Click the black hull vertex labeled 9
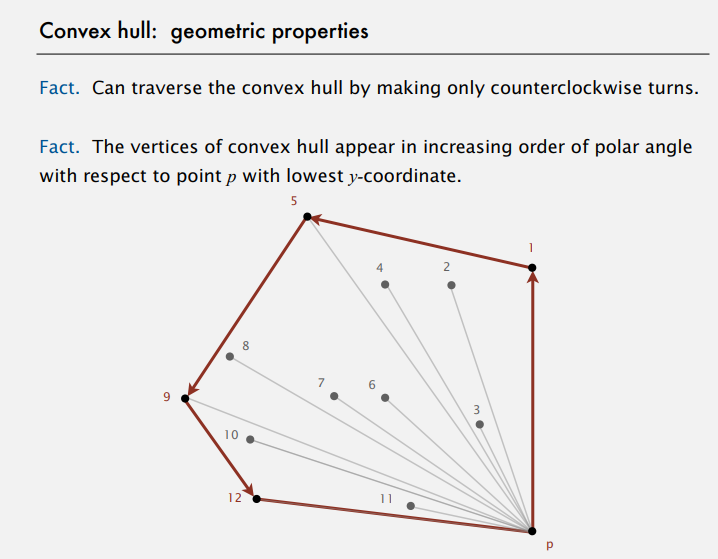Viewport: 718px width, 559px height. tap(185, 398)
